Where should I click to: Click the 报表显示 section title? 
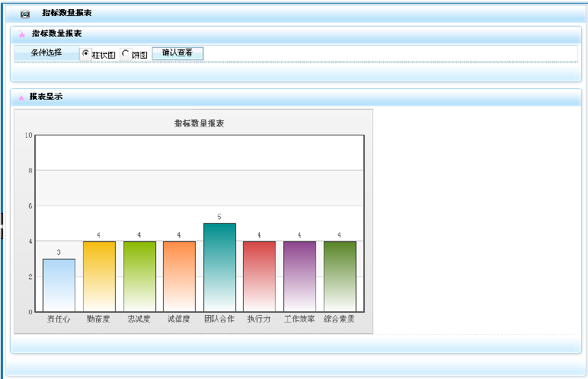click(x=46, y=97)
